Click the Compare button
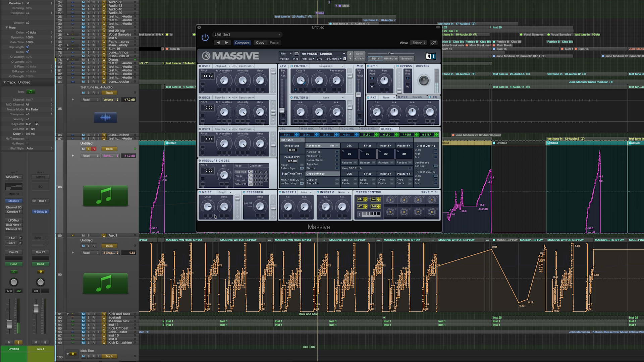The width and height of the screenshot is (644, 362). click(x=242, y=43)
